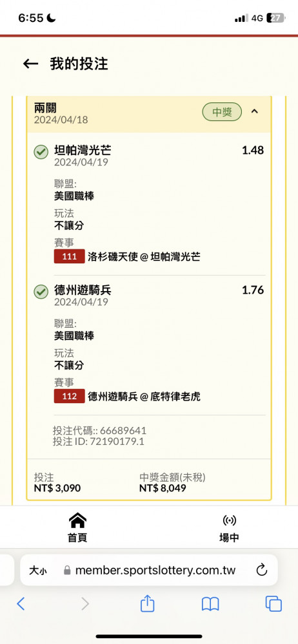The height and width of the screenshot is (644, 298).
Task: Tap the 中獎 status badge
Action: [x=222, y=111]
